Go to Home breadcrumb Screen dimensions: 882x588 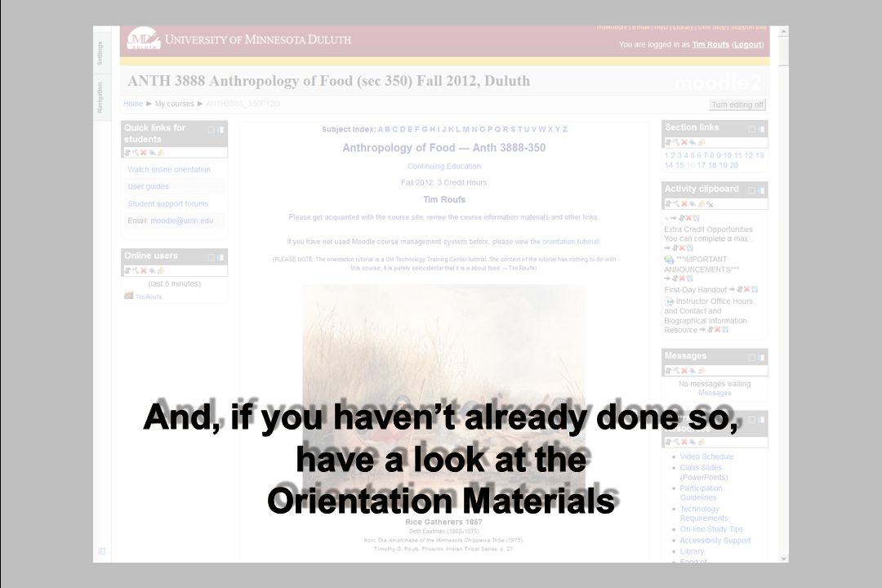(x=133, y=104)
